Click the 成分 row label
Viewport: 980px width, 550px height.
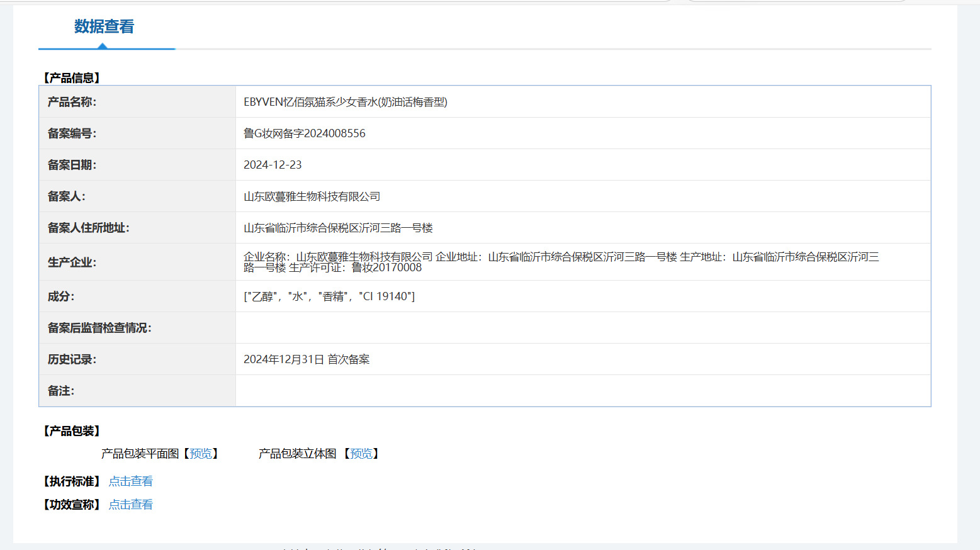click(x=61, y=296)
